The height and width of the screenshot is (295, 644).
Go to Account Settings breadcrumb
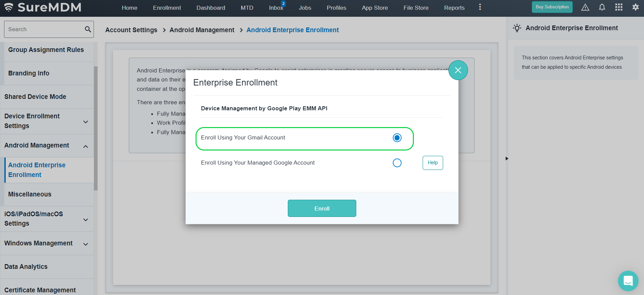tap(131, 30)
